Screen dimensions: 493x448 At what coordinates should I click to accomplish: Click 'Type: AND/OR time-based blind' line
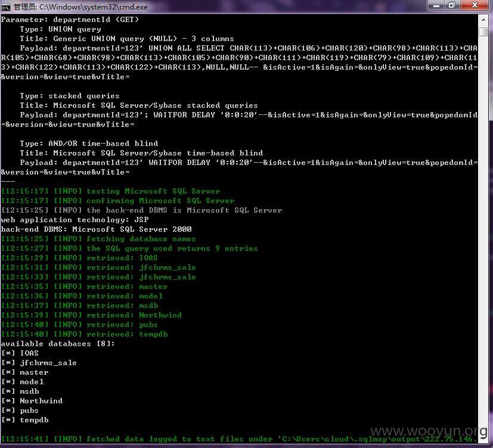click(x=89, y=144)
